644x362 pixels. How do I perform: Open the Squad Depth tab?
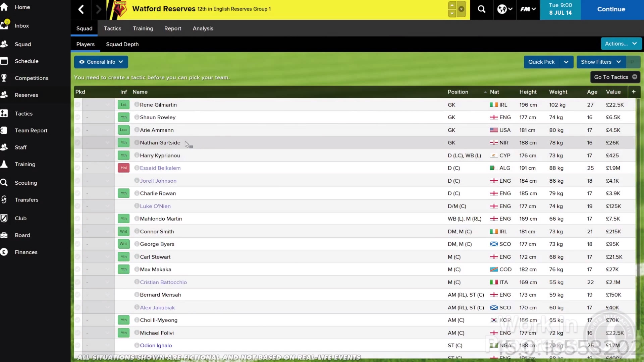click(122, 44)
